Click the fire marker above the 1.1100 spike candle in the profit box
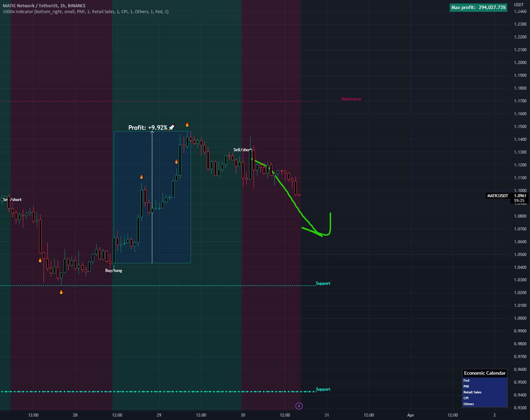Image resolution: width=530 pixels, height=420 pixels. point(141,177)
